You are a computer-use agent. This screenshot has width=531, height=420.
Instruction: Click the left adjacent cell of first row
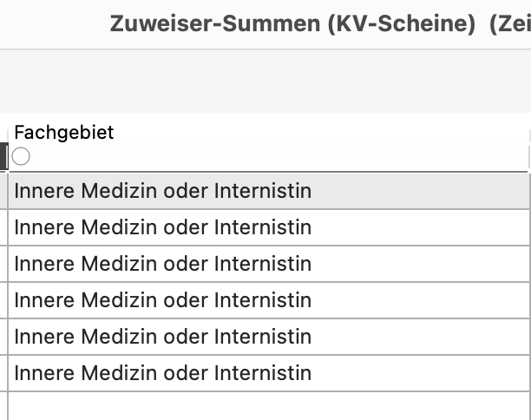[x=3, y=191]
